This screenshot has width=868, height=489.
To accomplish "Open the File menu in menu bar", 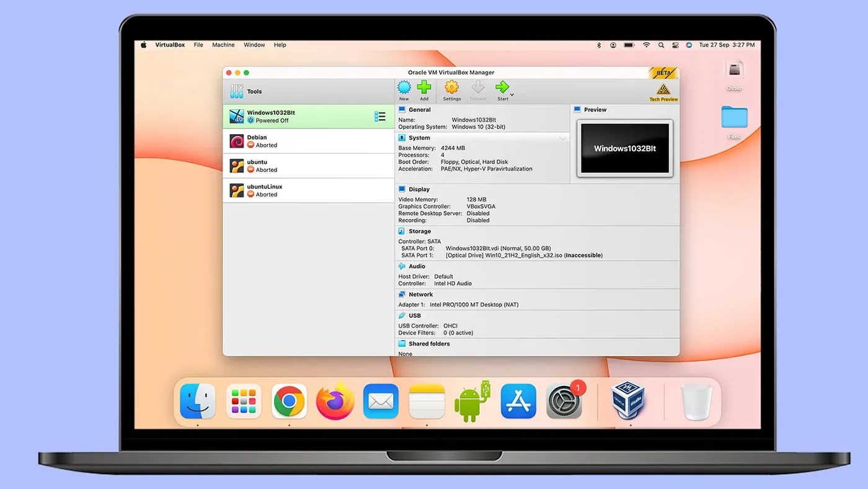I will [x=198, y=45].
